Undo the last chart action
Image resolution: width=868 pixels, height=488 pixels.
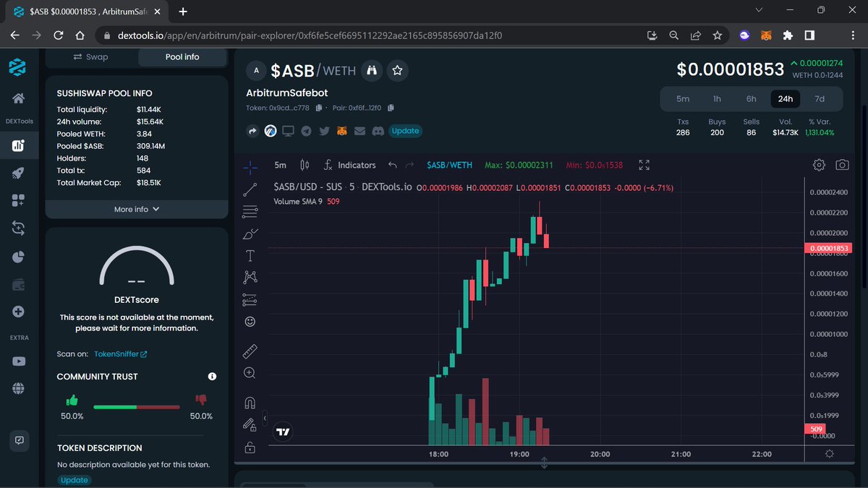[x=393, y=165]
